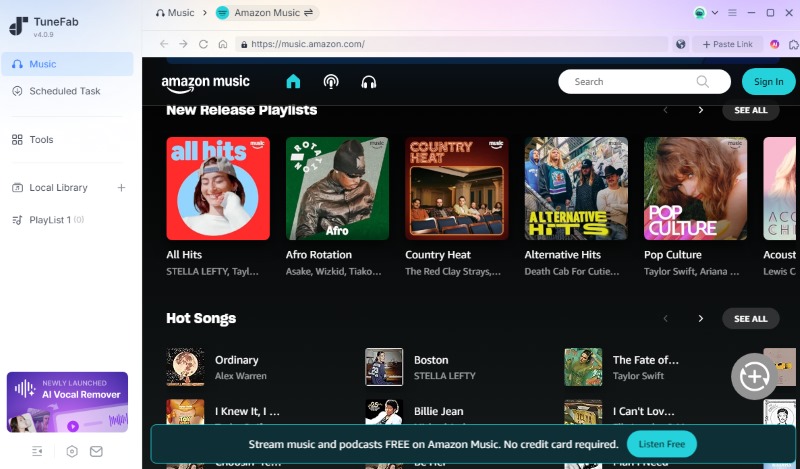
Task: Click artist name Taylor Swift under The Fate of...
Action: 638,376
